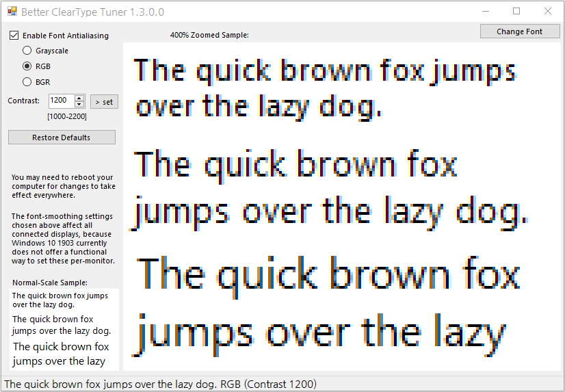
Task: Click the status bar 'RGB (Contrast 1200)' text
Action: [x=268, y=384]
